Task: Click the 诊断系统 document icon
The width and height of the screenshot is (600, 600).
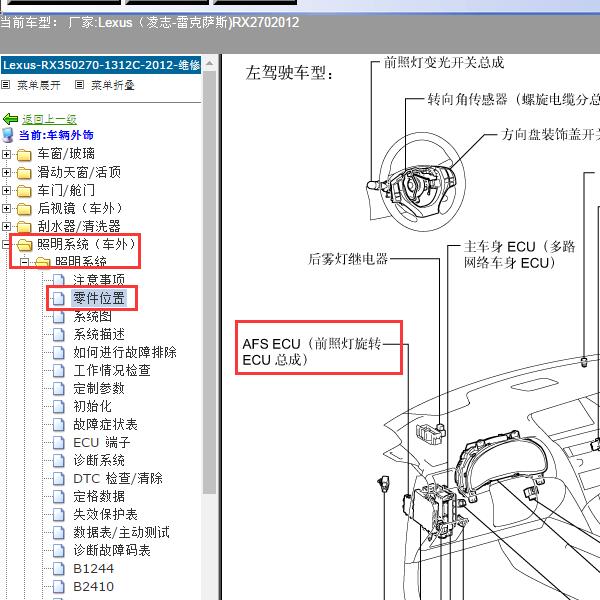Action: (x=59, y=460)
